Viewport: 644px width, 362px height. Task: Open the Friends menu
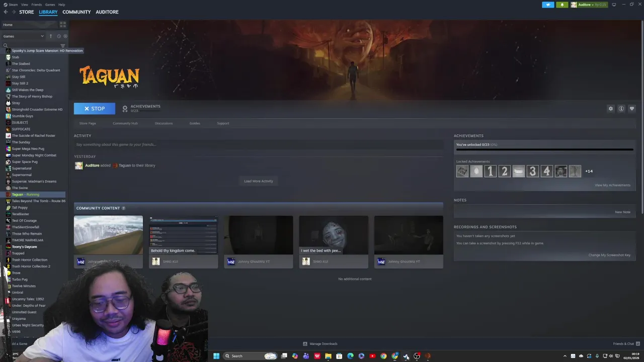pos(37,5)
